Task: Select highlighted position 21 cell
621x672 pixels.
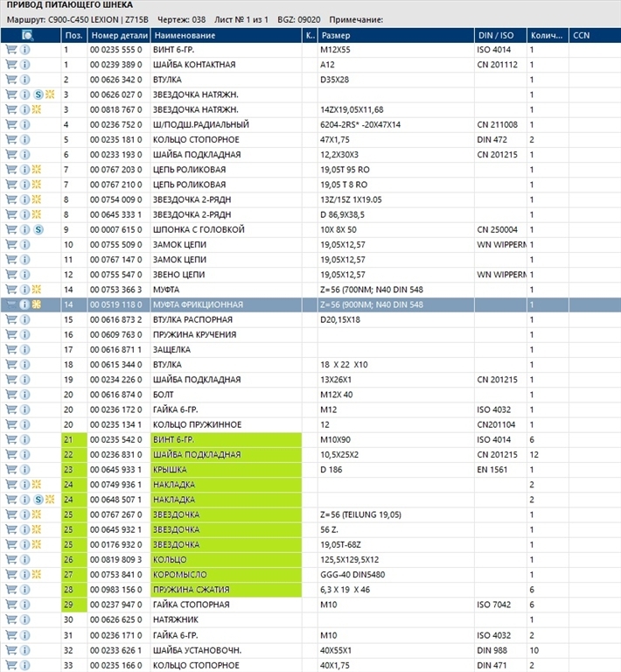Action: 74,439
